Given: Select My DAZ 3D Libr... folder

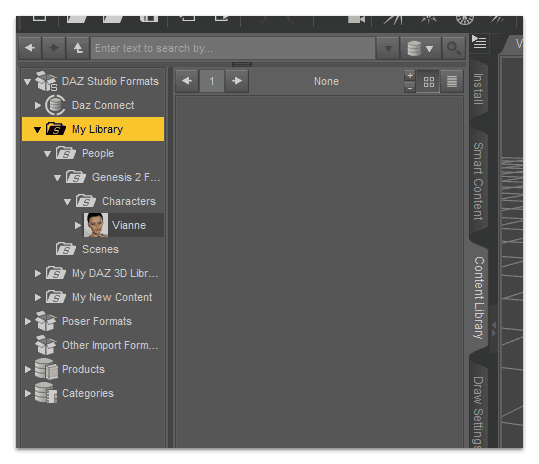Looking at the screenshot, I should tap(115, 274).
